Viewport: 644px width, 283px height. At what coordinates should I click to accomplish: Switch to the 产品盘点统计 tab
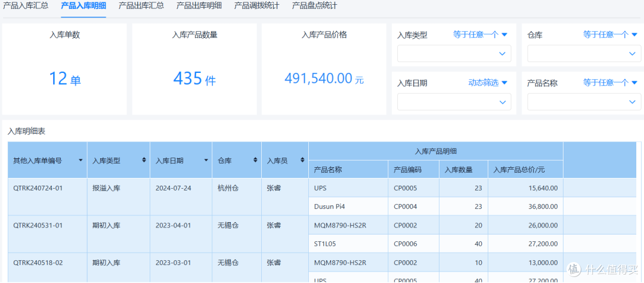coord(315,6)
